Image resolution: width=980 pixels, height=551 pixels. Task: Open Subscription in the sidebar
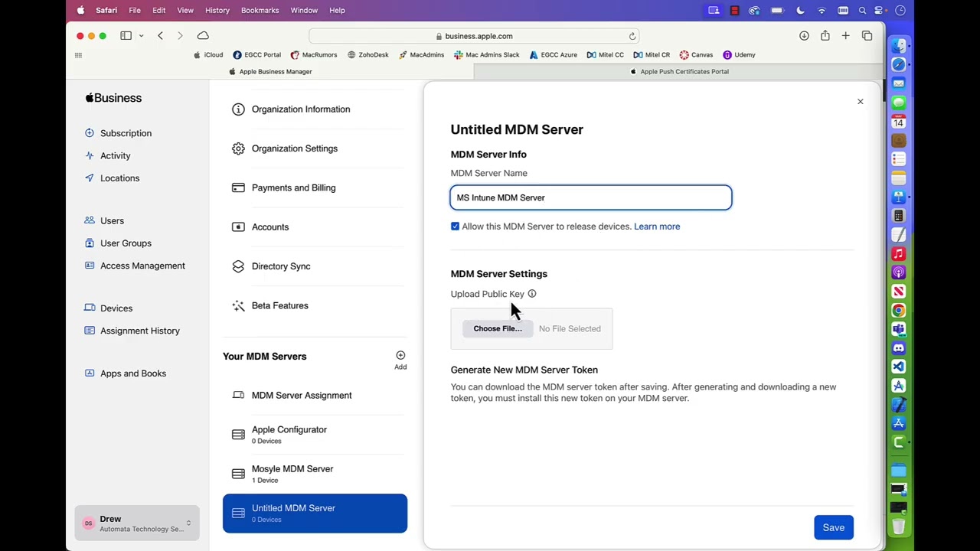pos(119,133)
